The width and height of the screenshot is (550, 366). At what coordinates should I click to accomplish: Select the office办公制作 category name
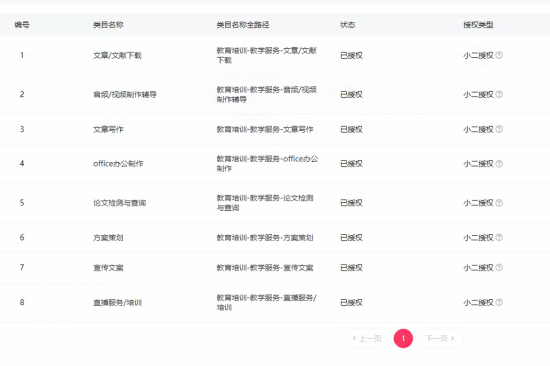(x=118, y=164)
